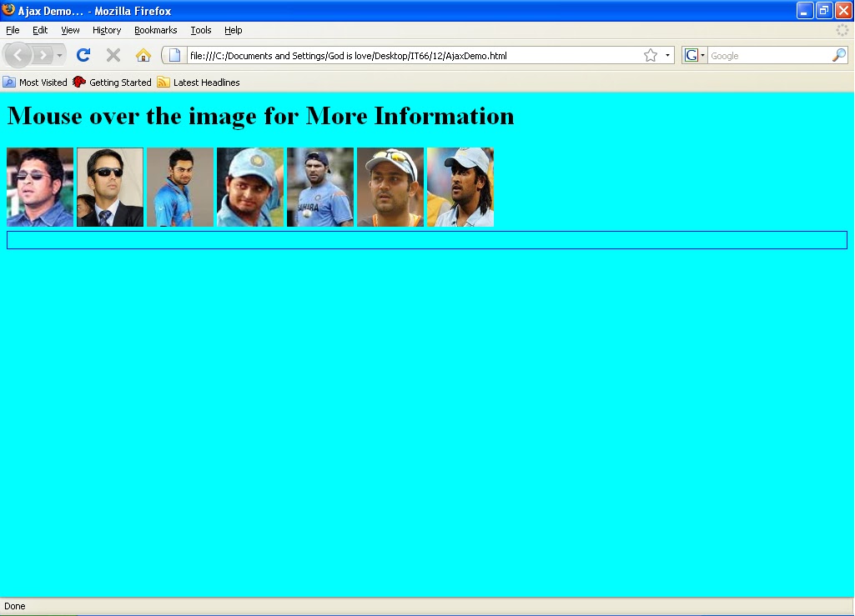
Task: Click the fifth photo of player with Sahara jersey
Action: [x=320, y=187]
